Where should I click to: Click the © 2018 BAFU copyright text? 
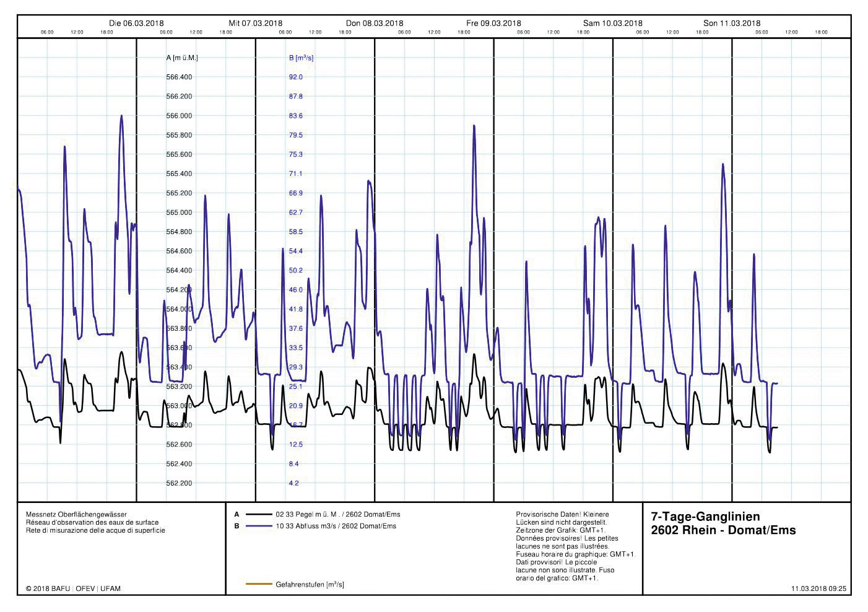click(x=73, y=588)
